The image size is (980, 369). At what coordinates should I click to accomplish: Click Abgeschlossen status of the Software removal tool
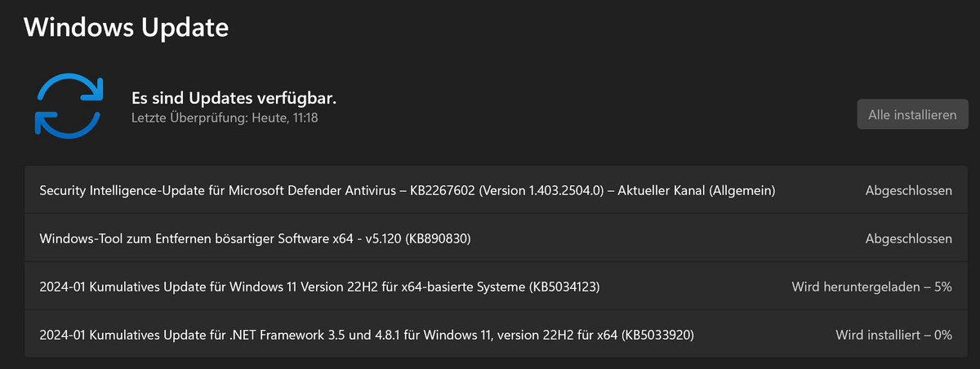pos(908,238)
